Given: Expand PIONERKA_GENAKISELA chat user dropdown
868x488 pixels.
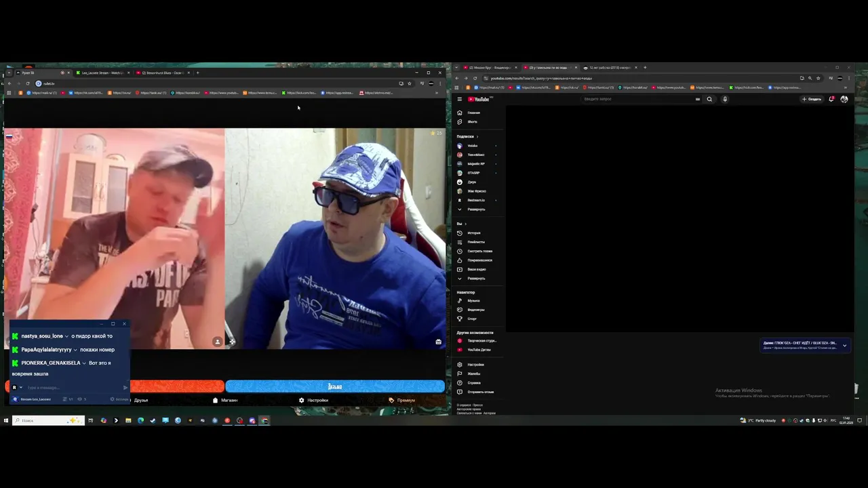Looking at the screenshot, I should [x=83, y=363].
